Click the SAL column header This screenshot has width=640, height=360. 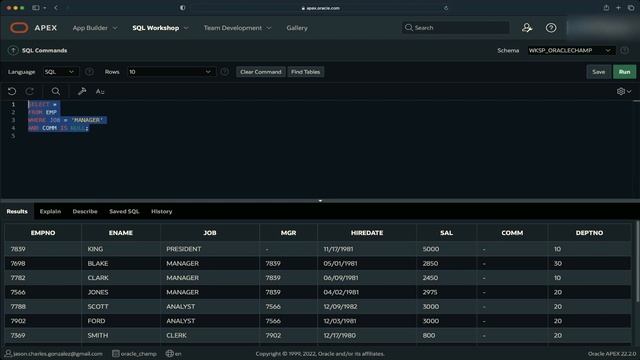click(x=447, y=233)
